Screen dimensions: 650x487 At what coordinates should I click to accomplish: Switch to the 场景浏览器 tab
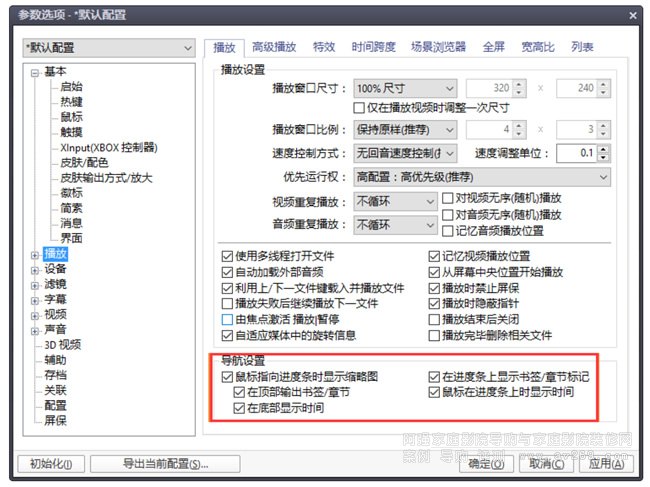[x=437, y=47]
